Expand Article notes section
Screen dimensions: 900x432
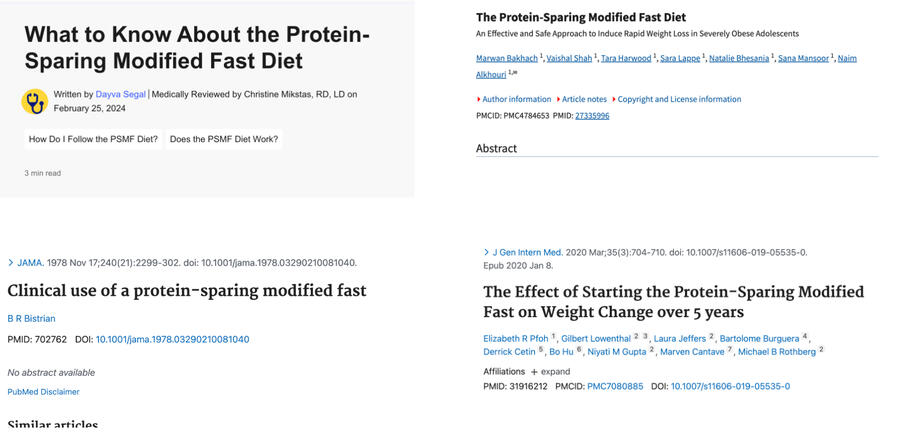click(x=584, y=99)
